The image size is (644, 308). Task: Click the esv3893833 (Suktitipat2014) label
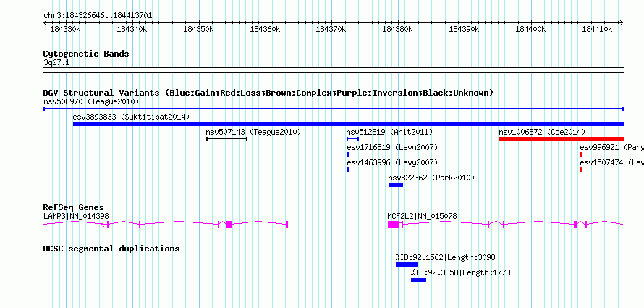131,117
